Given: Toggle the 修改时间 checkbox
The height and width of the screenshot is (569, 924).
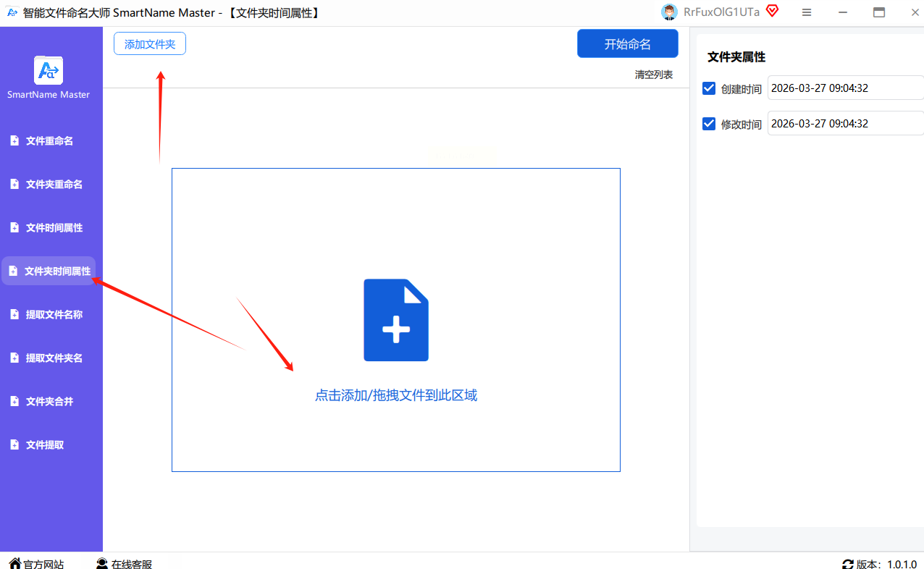Looking at the screenshot, I should tap(709, 124).
